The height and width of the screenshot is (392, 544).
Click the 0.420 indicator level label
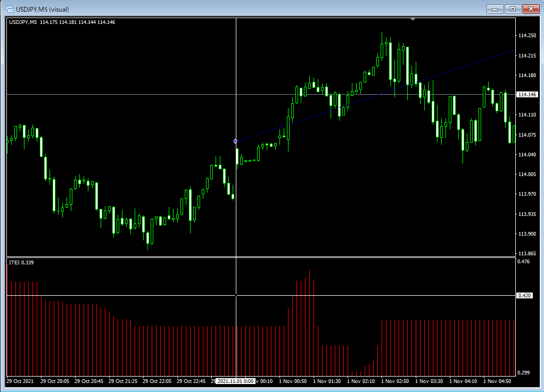click(x=525, y=295)
